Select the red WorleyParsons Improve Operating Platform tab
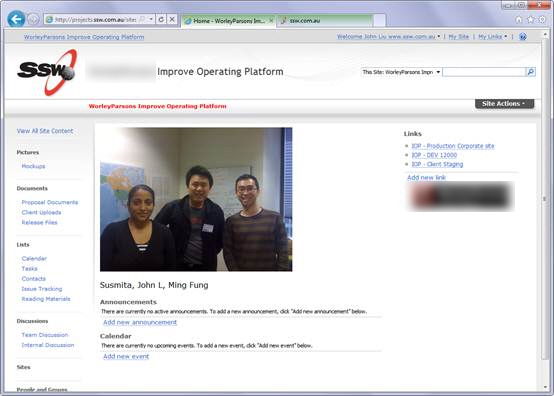 point(157,106)
